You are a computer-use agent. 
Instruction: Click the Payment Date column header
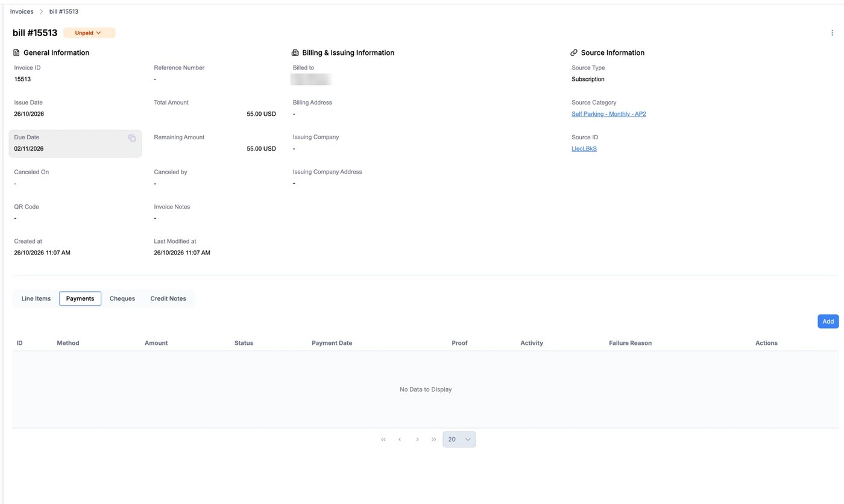coord(332,343)
